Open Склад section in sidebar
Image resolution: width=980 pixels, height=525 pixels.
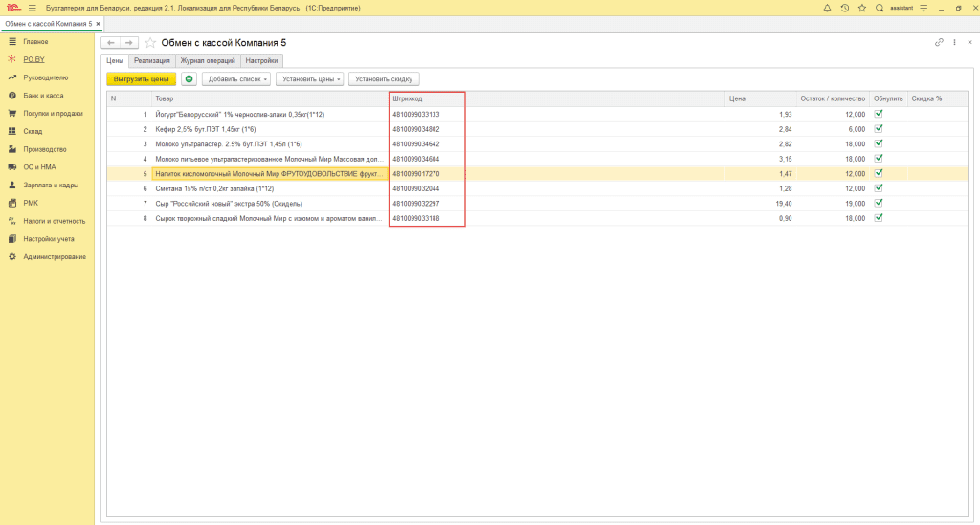point(33,132)
